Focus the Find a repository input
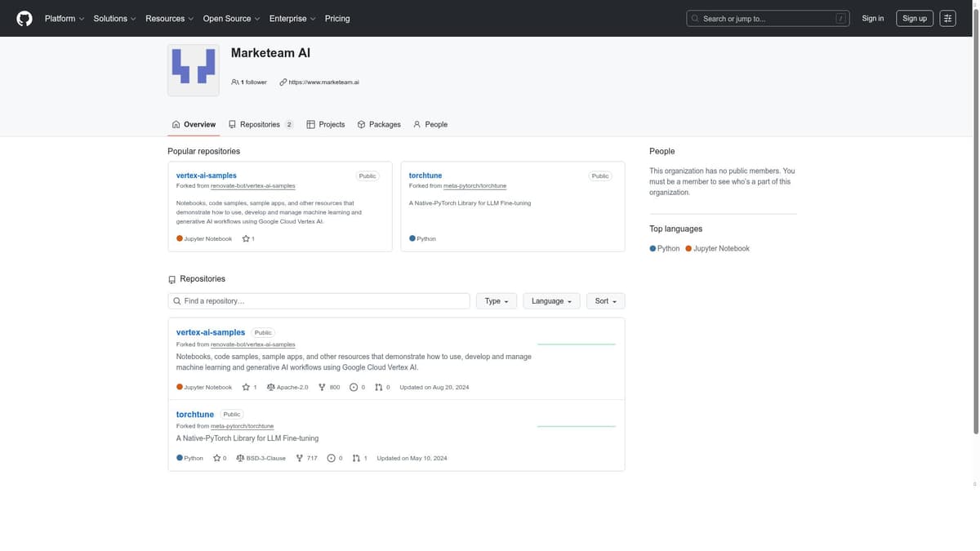Screen dimensions: 980x551 coord(318,301)
